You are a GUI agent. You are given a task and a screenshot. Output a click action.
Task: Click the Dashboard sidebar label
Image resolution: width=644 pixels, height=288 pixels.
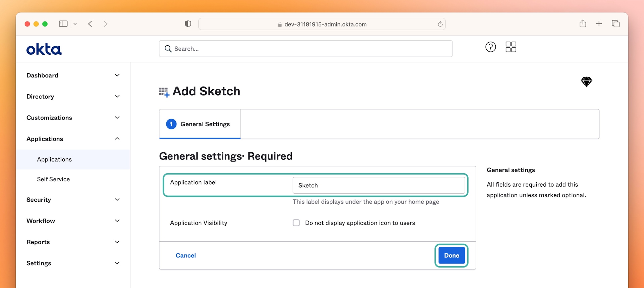(x=42, y=75)
